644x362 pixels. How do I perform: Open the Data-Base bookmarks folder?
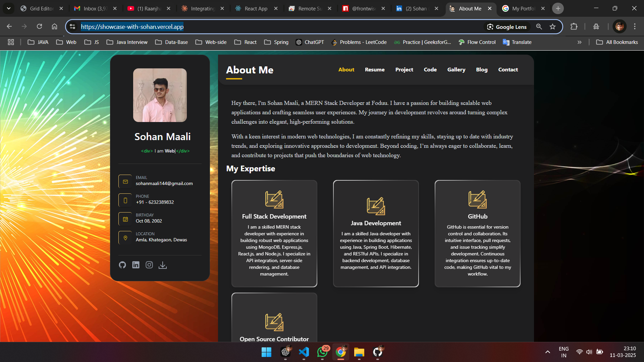[x=171, y=42]
